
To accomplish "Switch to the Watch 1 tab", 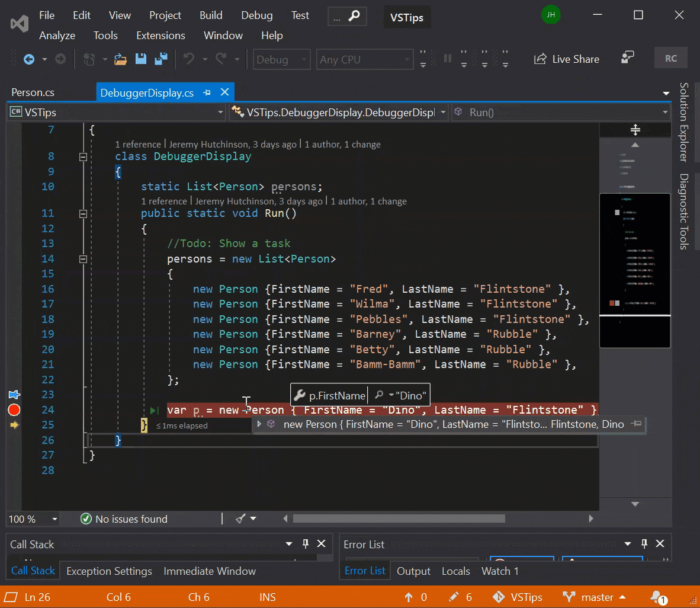I will 500,571.
